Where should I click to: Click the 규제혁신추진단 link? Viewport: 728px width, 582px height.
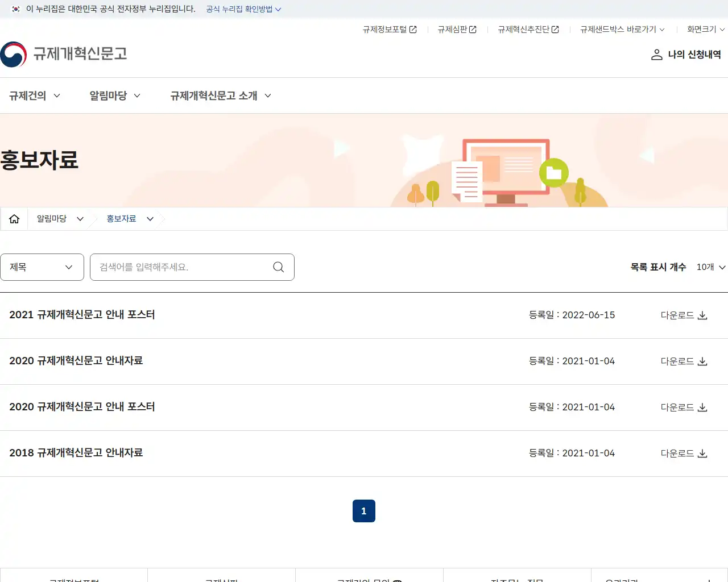[x=523, y=29]
